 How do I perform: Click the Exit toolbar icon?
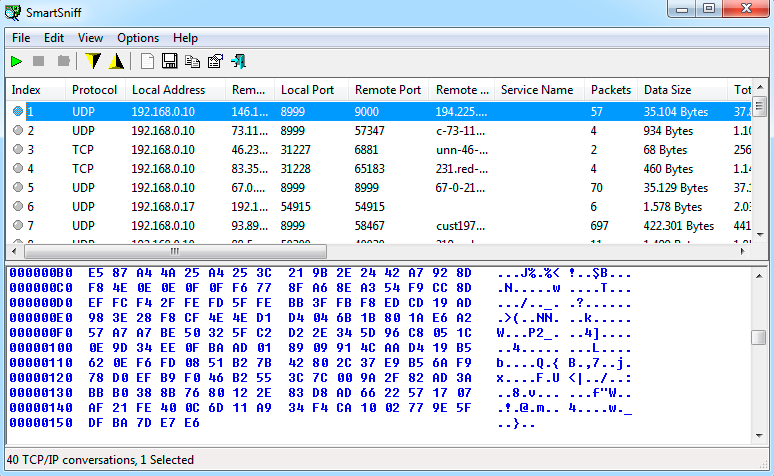[x=238, y=61]
